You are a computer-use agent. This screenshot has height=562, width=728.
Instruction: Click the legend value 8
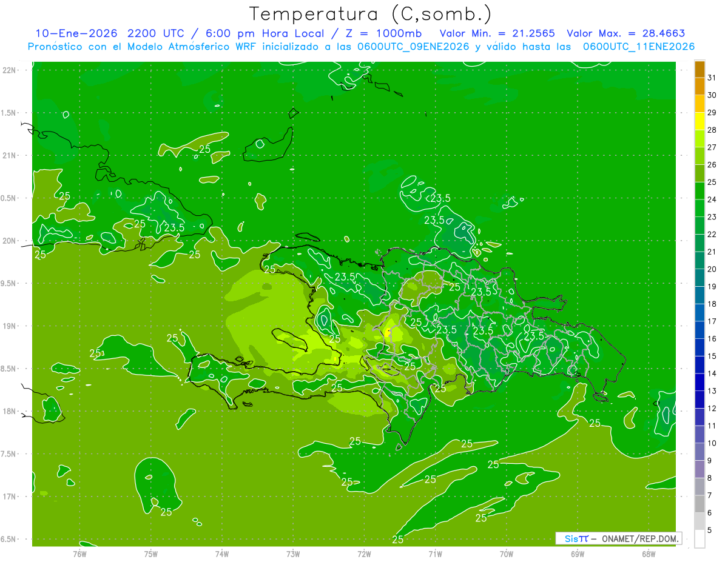(x=710, y=478)
